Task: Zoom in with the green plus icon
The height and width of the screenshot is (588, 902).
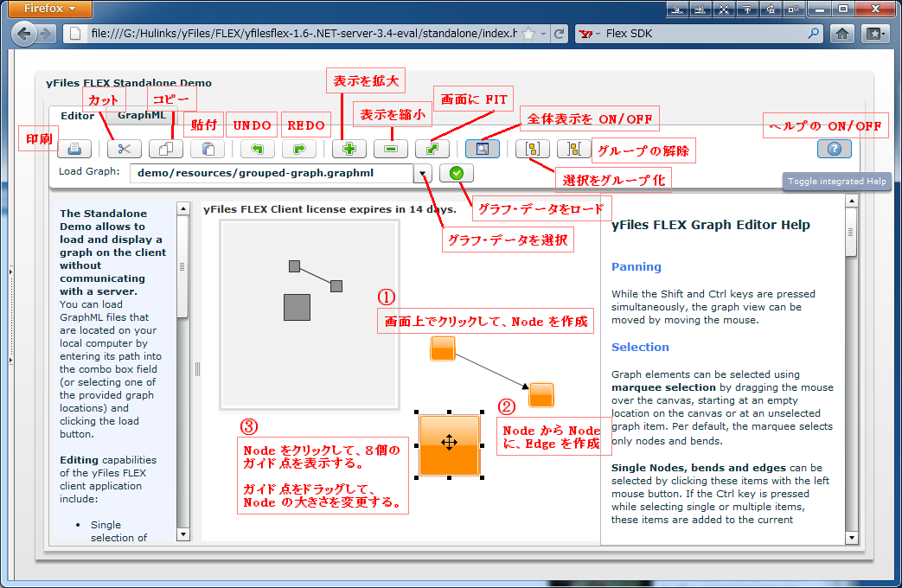Action: point(349,149)
